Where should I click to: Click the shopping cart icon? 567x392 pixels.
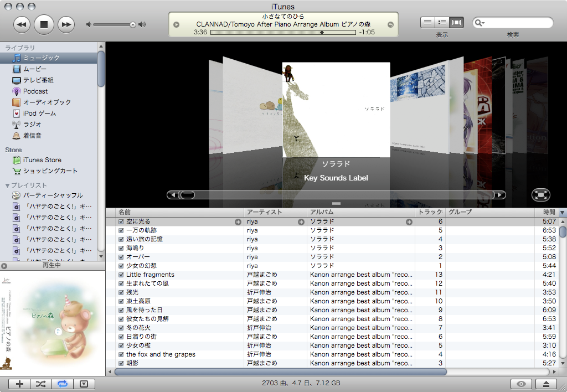click(16, 171)
